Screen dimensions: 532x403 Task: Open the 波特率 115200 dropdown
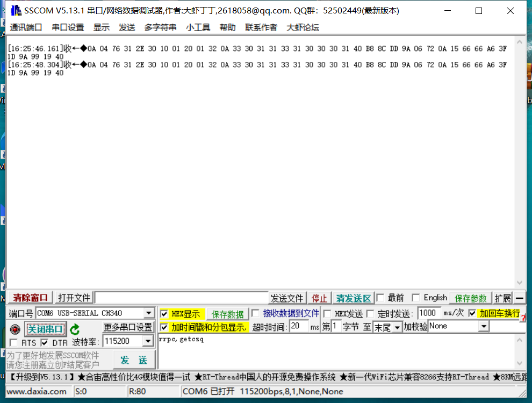[148, 341]
